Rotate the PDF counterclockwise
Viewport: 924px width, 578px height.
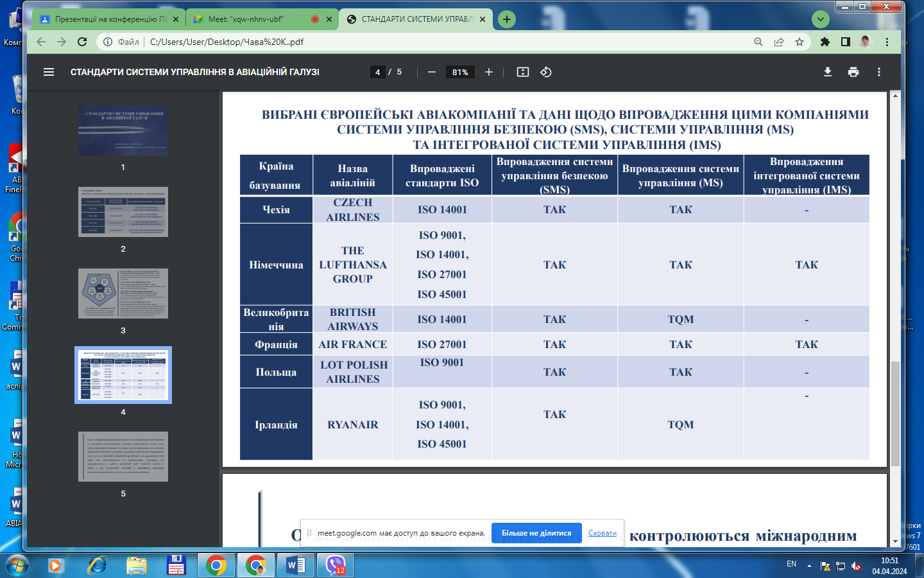546,72
